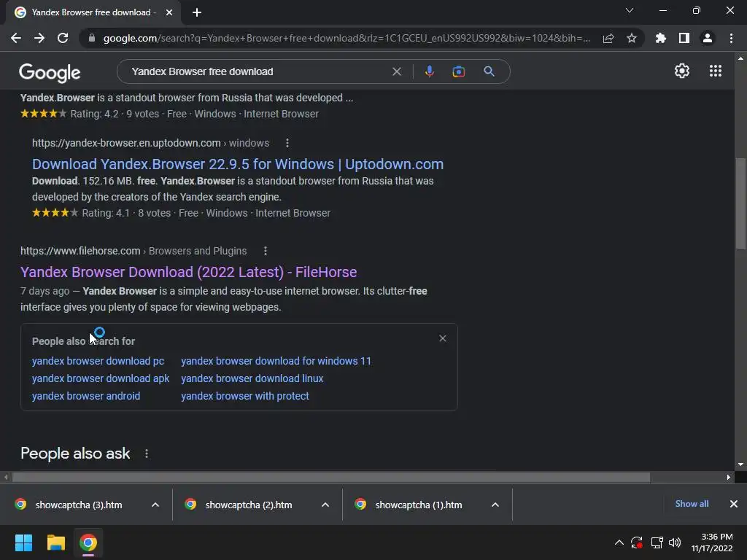This screenshot has width=747, height=560.
Task: Bookmark this tab with the star icon
Action: (631, 38)
